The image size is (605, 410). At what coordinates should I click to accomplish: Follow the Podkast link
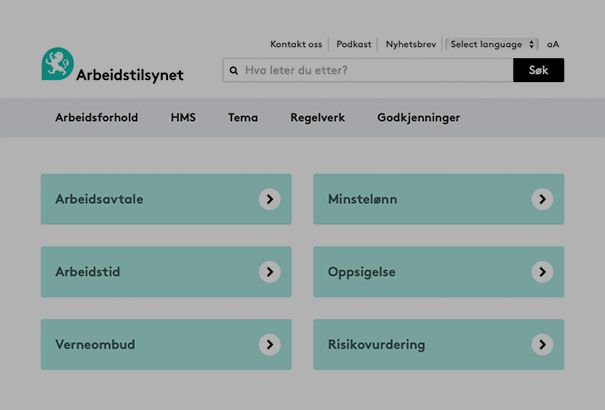(x=354, y=44)
